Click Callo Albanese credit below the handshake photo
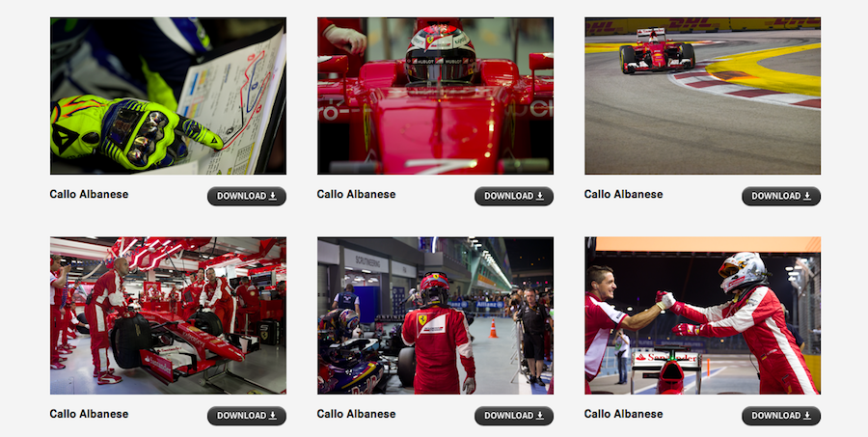This screenshot has height=437, width=868. [x=623, y=414]
